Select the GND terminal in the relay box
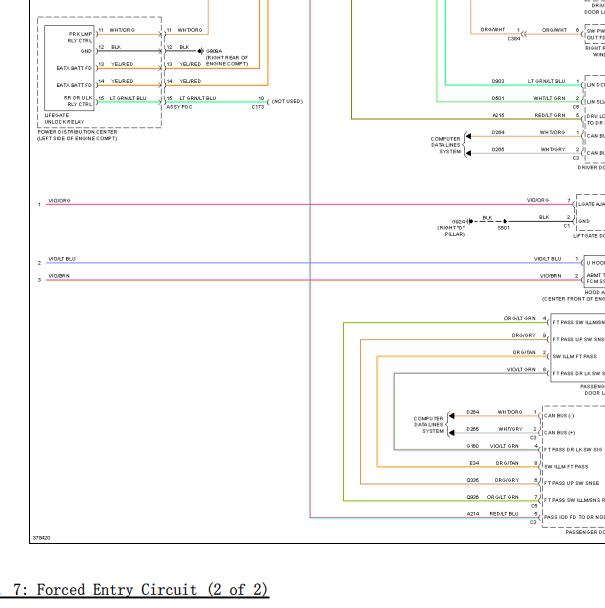Screen dimensions: 605x608 86,51
